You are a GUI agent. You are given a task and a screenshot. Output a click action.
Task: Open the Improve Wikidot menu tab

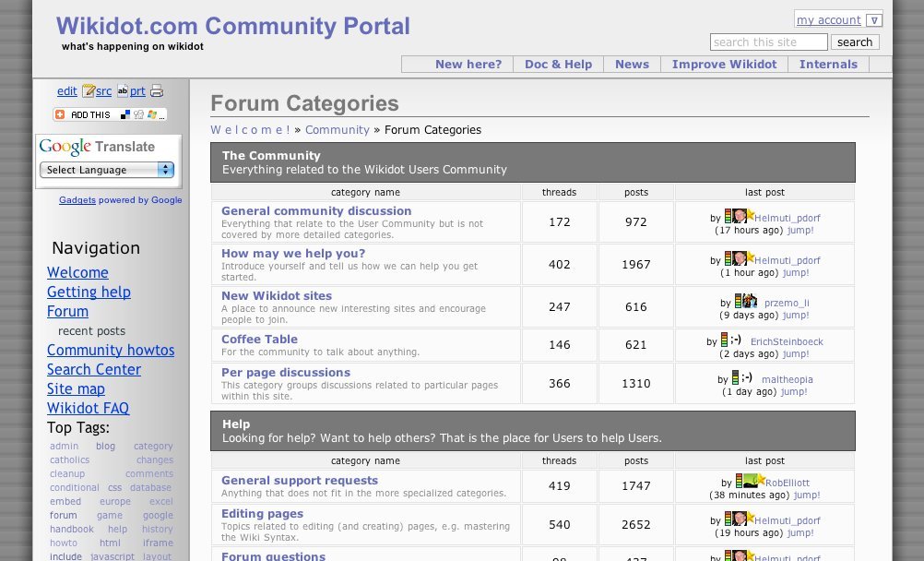pos(724,64)
